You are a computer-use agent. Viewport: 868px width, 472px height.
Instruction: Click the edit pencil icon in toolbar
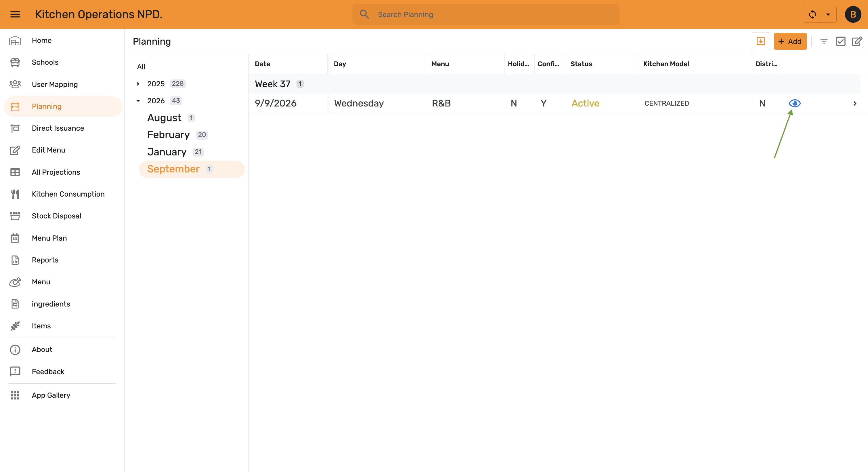(x=857, y=41)
